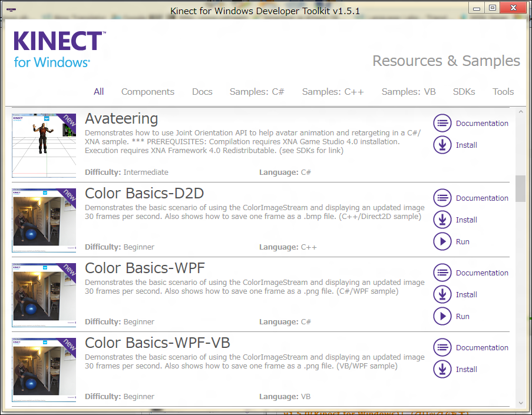Click the Color Basics-D2D title
Viewport: 532px width, 415px height.
point(144,193)
